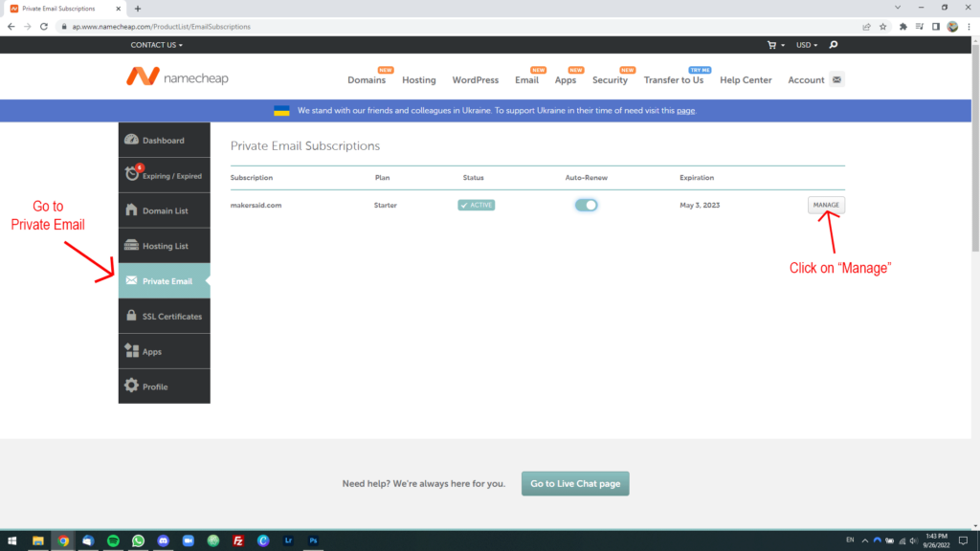
Task: Open Hosting List in the sidebar
Action: [x=165, y=246]
